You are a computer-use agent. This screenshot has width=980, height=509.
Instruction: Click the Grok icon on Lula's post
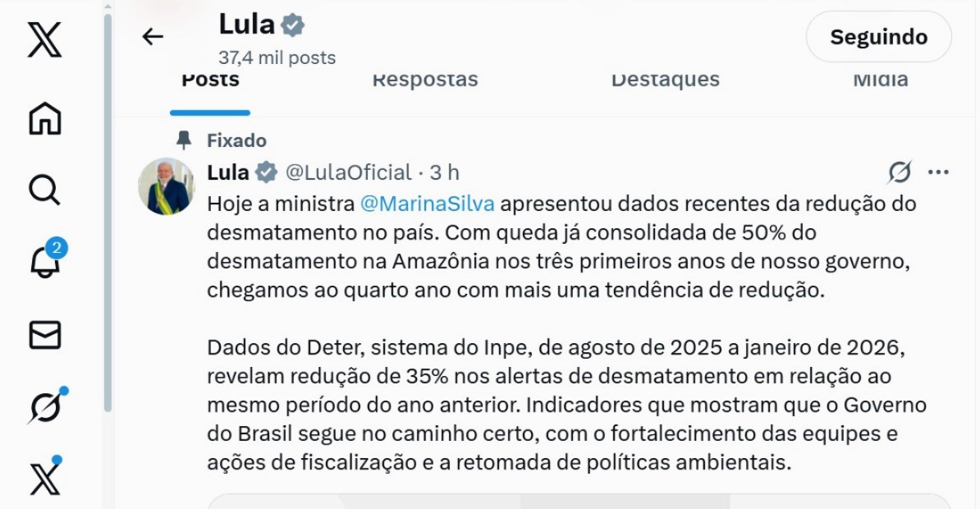900,172
